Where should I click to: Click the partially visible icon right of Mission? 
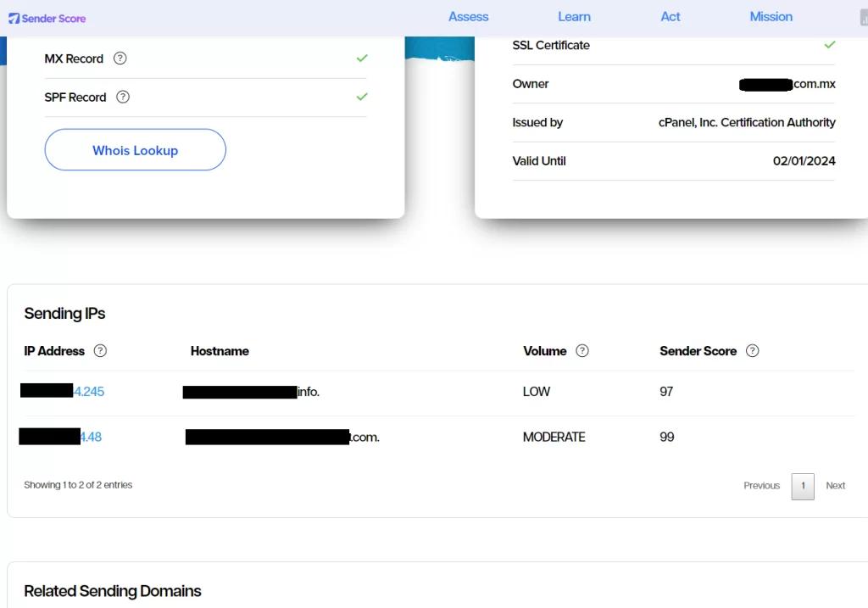(864, 18)
